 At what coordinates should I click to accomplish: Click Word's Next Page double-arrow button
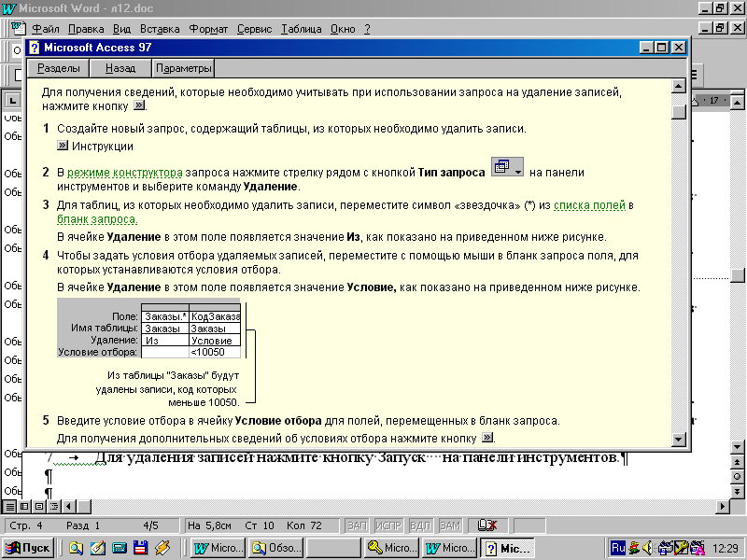point(738,491)
